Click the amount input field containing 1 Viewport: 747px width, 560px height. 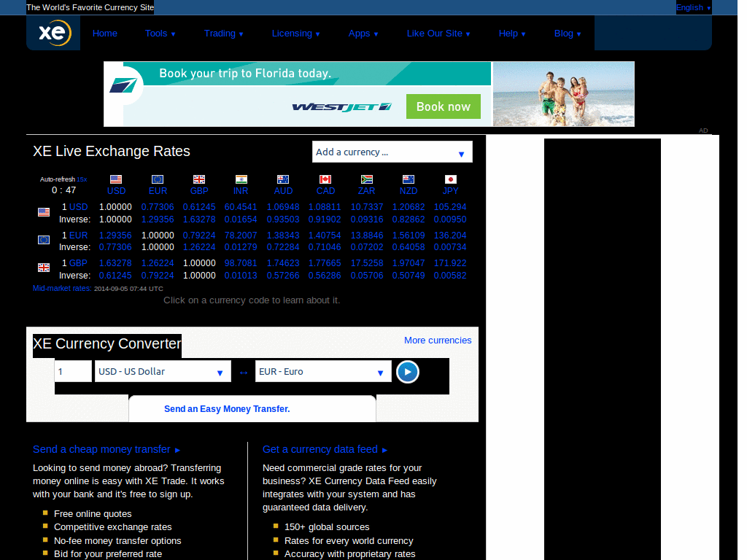click(73, 371)
